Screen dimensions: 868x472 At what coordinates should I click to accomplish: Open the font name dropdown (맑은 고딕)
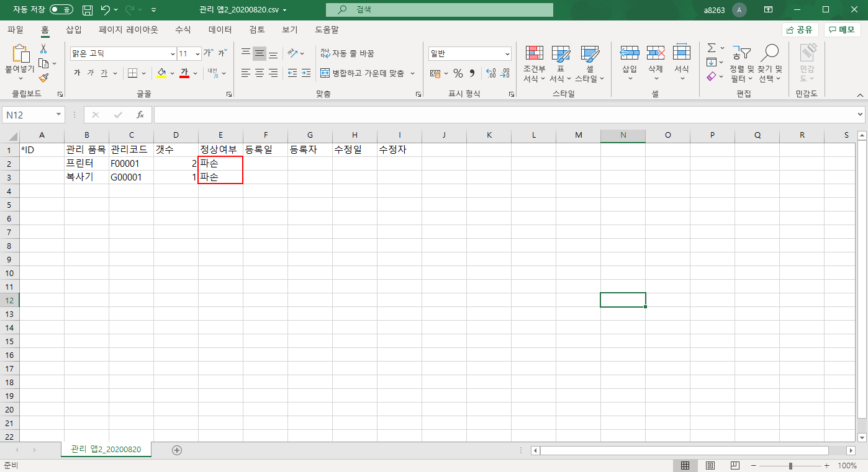coord(173,54)
